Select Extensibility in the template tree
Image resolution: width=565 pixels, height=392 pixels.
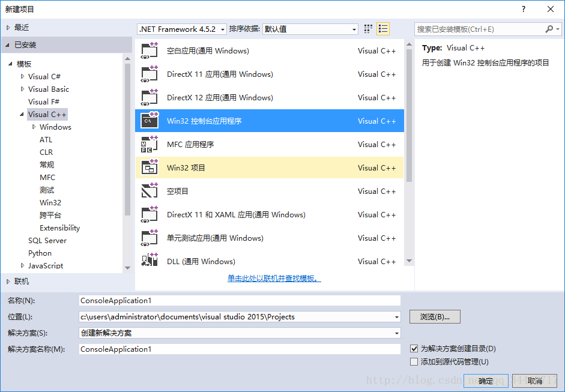[59, 228]
